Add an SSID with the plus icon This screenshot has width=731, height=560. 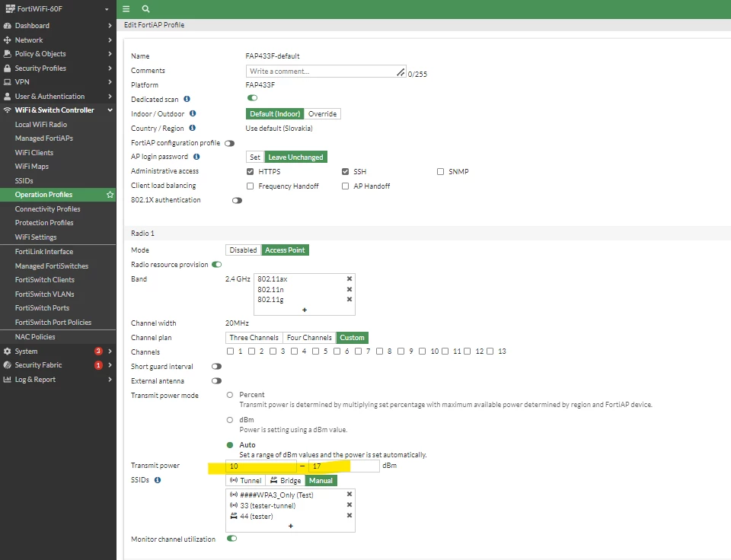click(290, 526)
